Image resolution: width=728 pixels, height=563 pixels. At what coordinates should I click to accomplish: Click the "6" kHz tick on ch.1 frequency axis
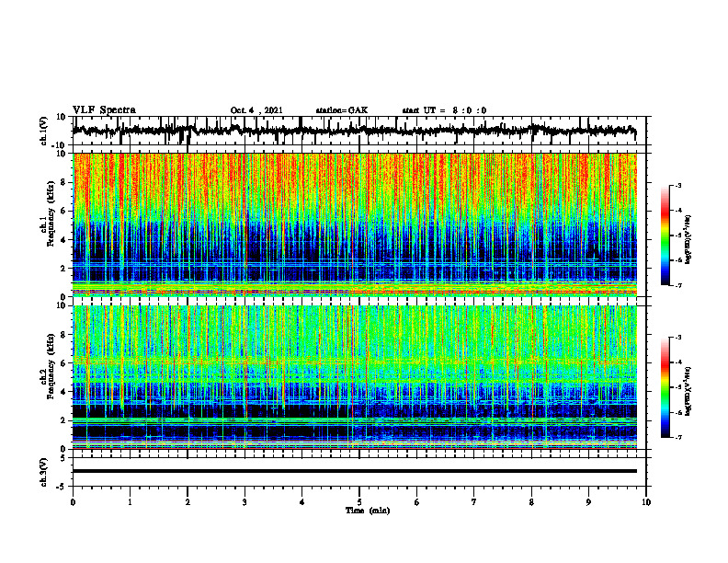coord(63,211)
